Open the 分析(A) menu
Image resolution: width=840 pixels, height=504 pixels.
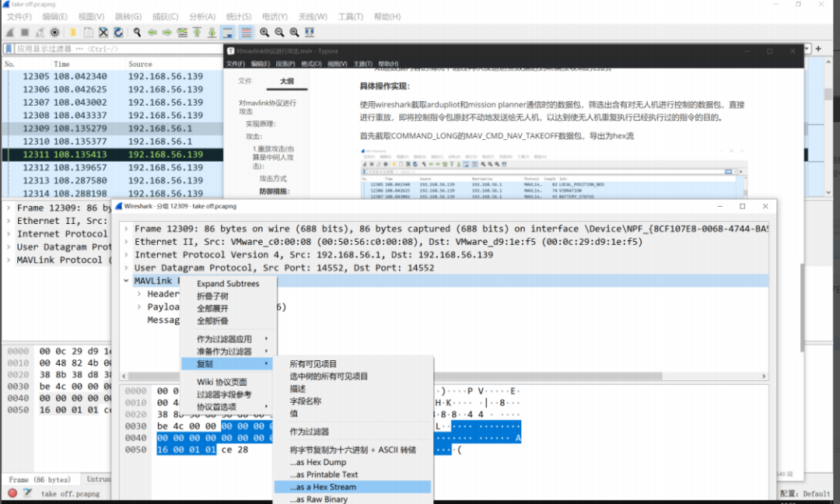tap(202, 16)
